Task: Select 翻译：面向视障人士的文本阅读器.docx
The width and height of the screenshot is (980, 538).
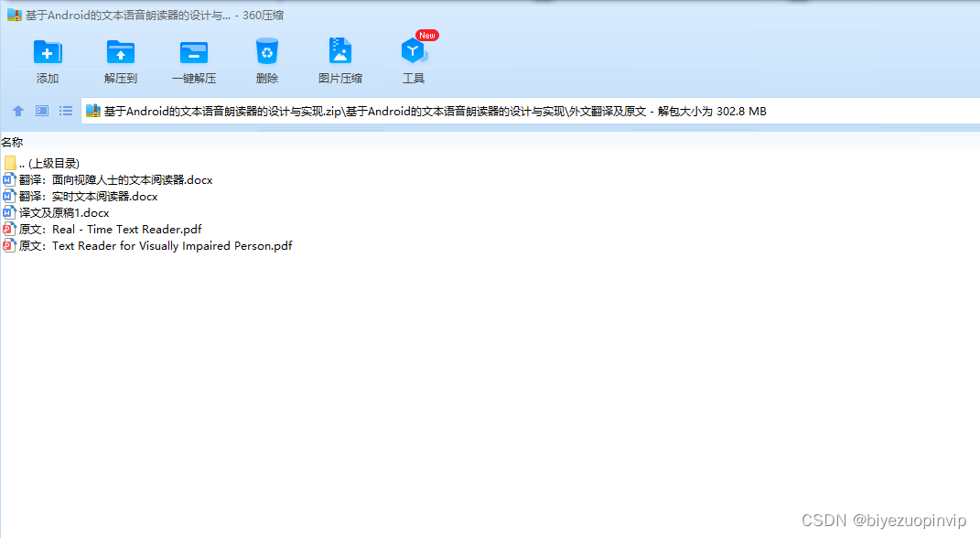Action: point(108,180)
